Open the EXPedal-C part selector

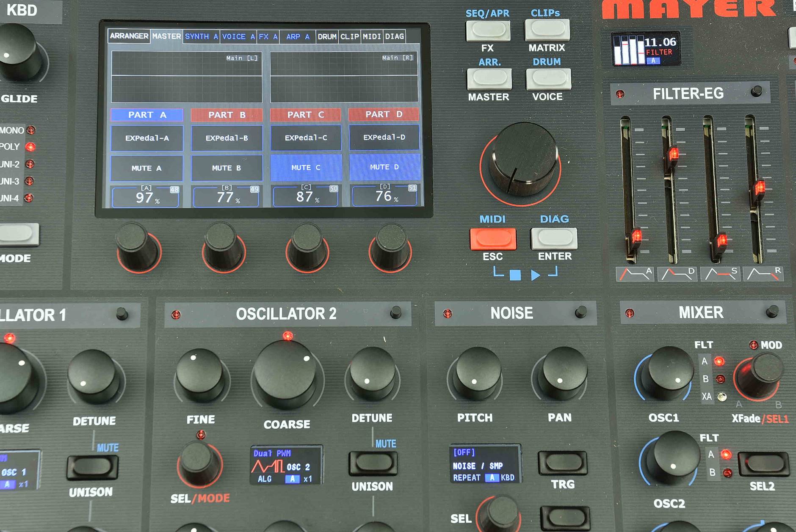(x=306, y=138)
